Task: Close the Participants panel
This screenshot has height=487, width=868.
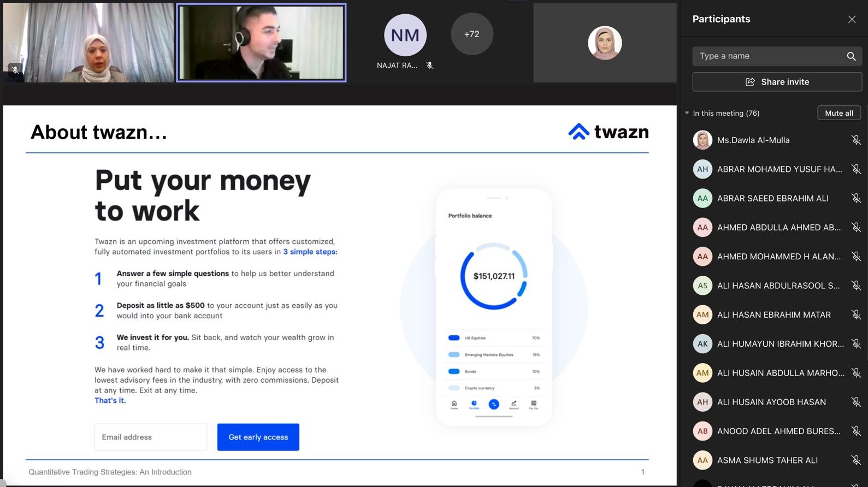Action: pyautogui.click(x=852, y=19)
